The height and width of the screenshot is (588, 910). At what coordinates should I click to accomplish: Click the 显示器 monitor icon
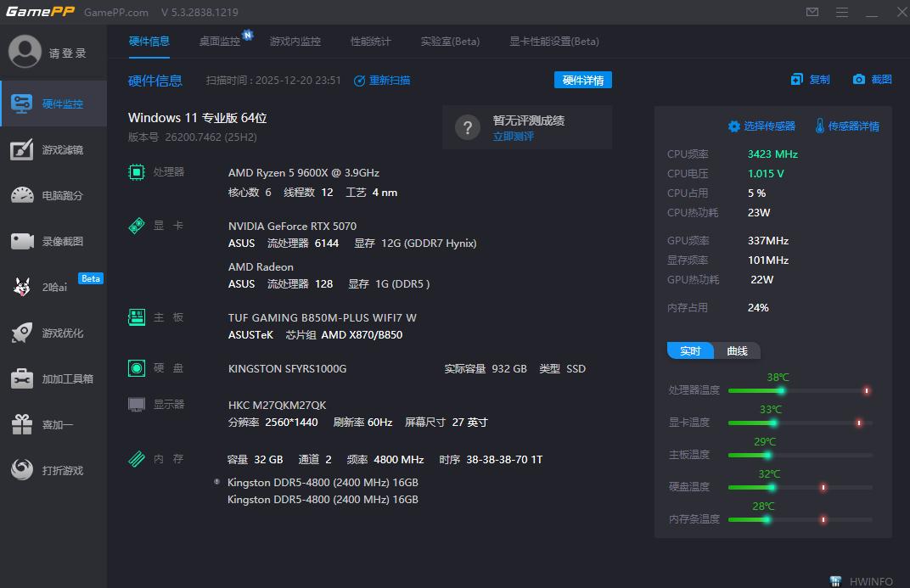click(137, 404)
